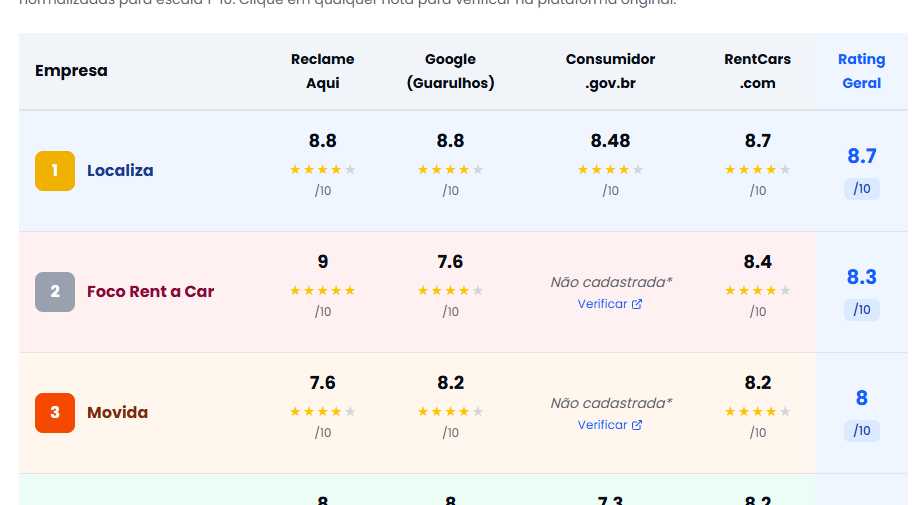Click Movida RentCars.com star rating
924x505 pixels.
point(757,412)
